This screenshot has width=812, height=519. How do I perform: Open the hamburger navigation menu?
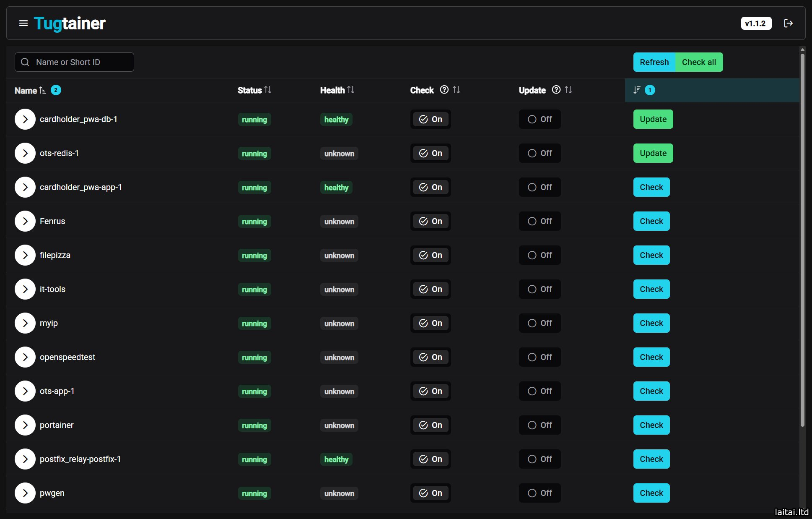point(23,23)
